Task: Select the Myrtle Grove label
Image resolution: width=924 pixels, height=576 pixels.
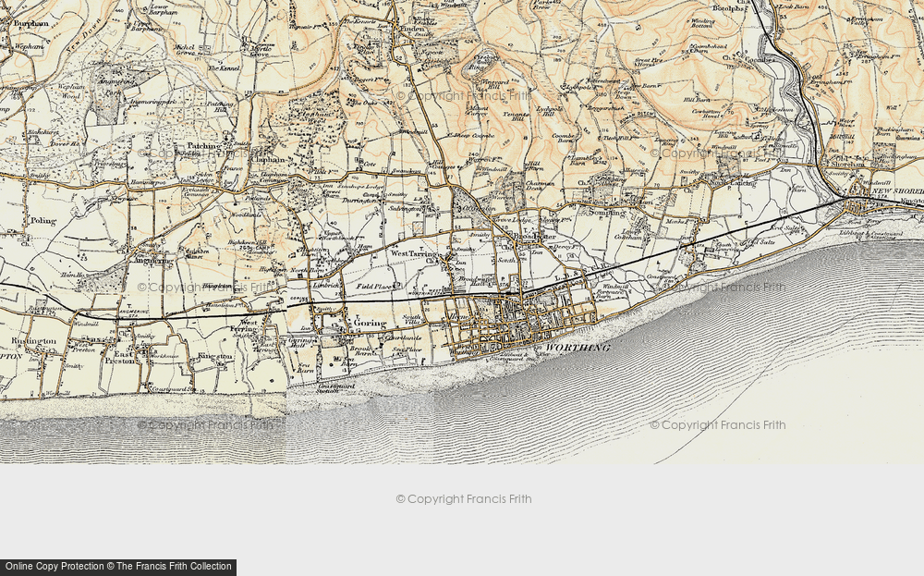Action: (x=260, y=51)
